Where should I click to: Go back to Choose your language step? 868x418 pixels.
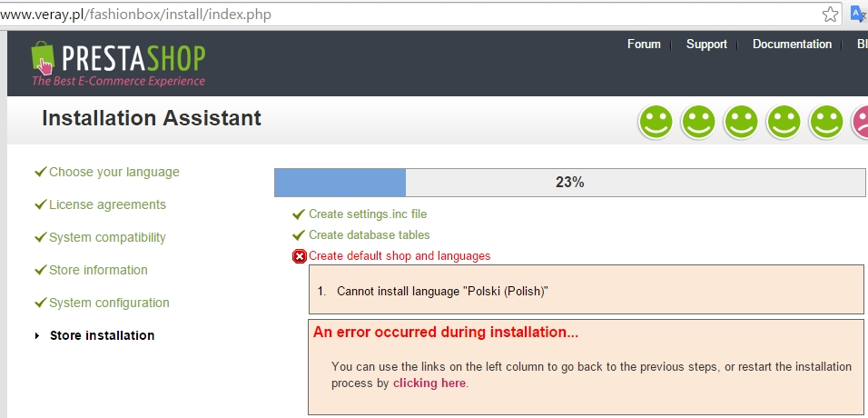pyautogui.click(x=114, y=172)
